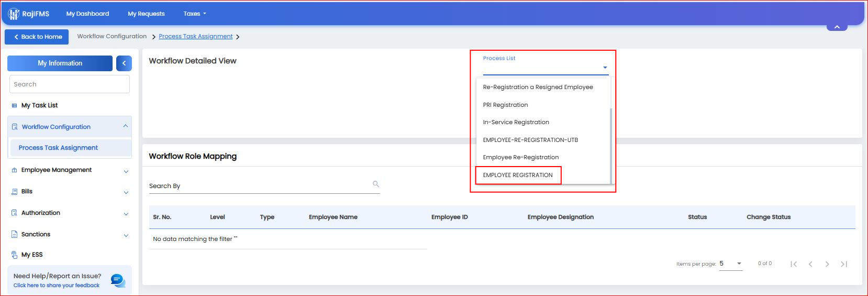Open My Task List item
The image size is (868, 296).
click(39, 106)
